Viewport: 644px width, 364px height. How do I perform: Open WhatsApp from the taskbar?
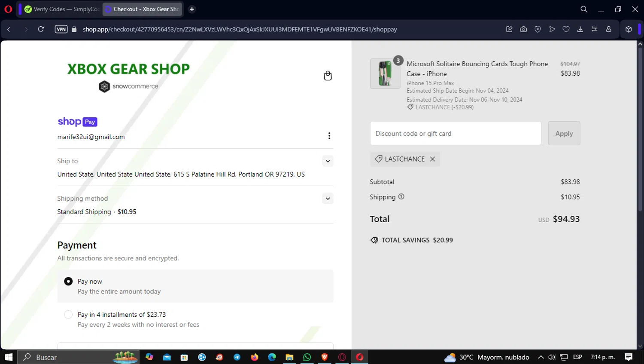pyautogui.click(x=307, y=357)
